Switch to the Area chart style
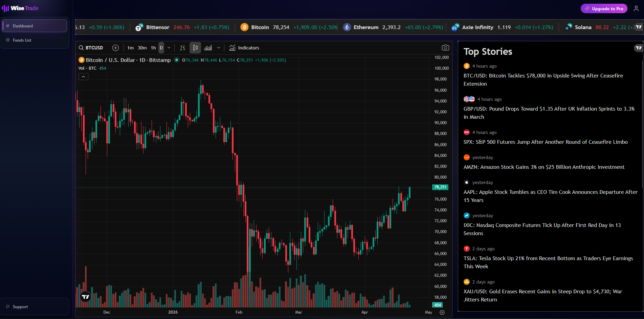644x319 pixels. point(208,48)
